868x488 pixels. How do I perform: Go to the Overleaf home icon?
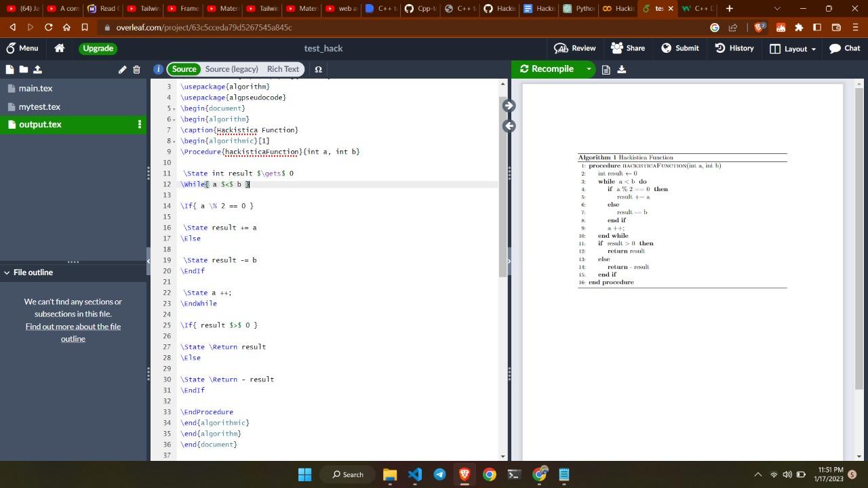(x=60, y=48)
